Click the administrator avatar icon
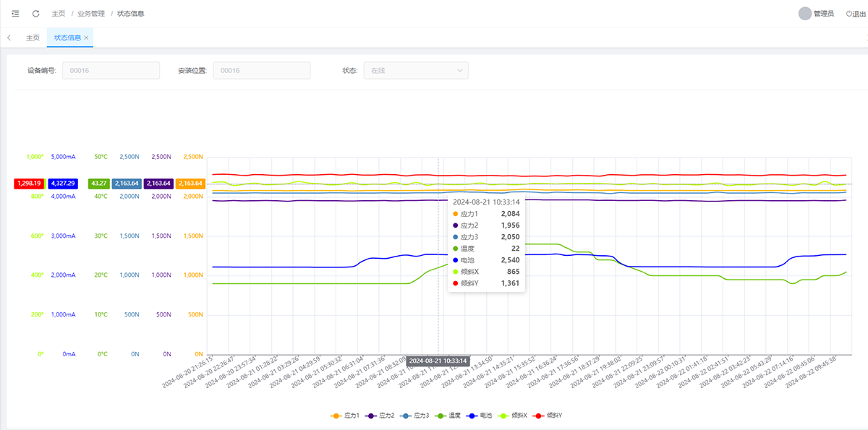Viewport: 868px width, 430px height. (804, 14)
